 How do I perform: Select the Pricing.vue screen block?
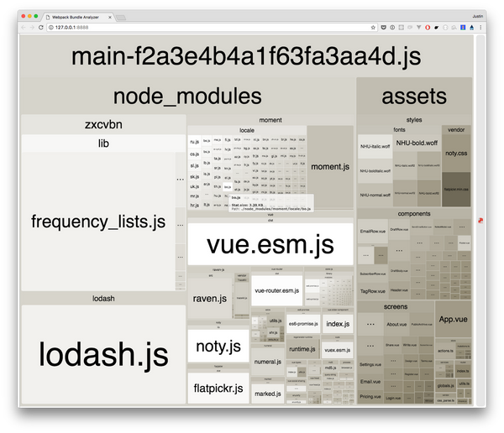pos(370,396)
